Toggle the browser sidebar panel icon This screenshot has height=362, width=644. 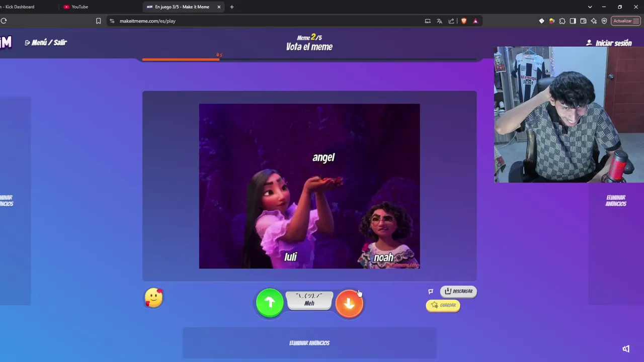(x=573, y=21)
